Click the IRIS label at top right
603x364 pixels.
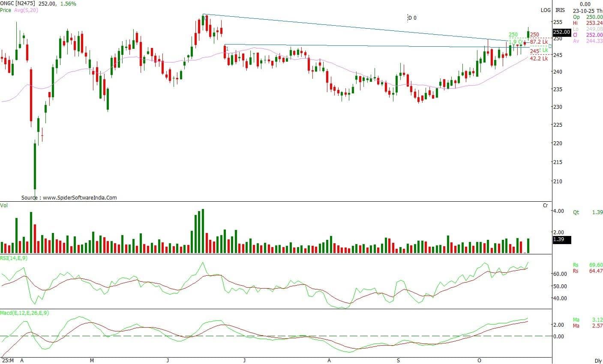click(x=560, y=10)
